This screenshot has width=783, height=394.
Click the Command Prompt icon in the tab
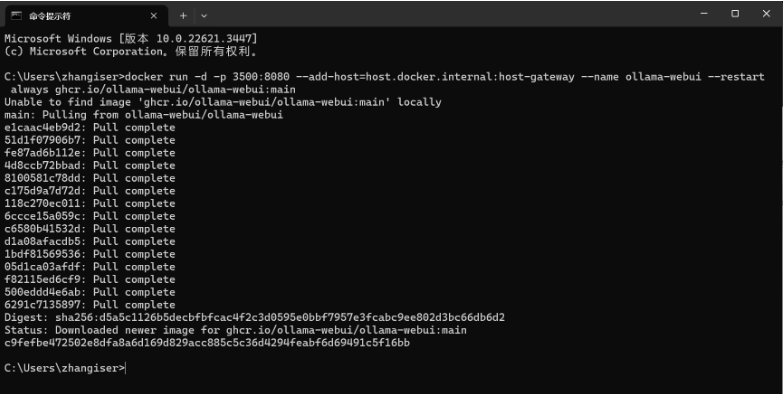[x=16, y=15]
